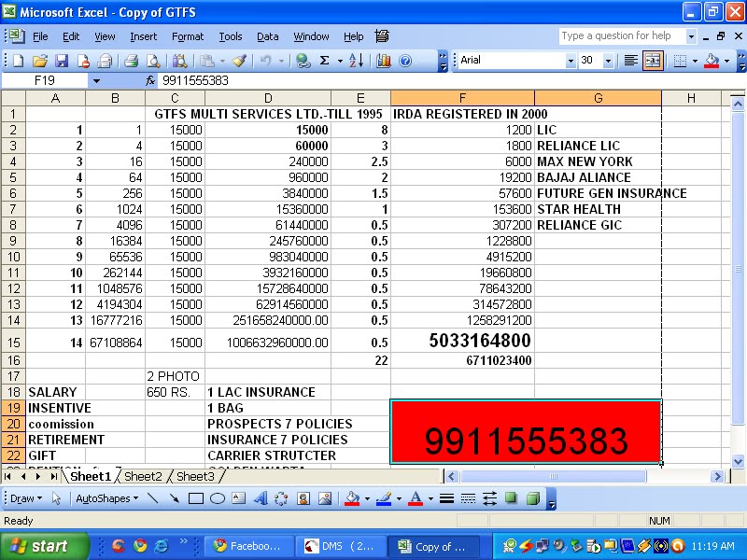
Task: Align cell text to the left
Action: 631,61
